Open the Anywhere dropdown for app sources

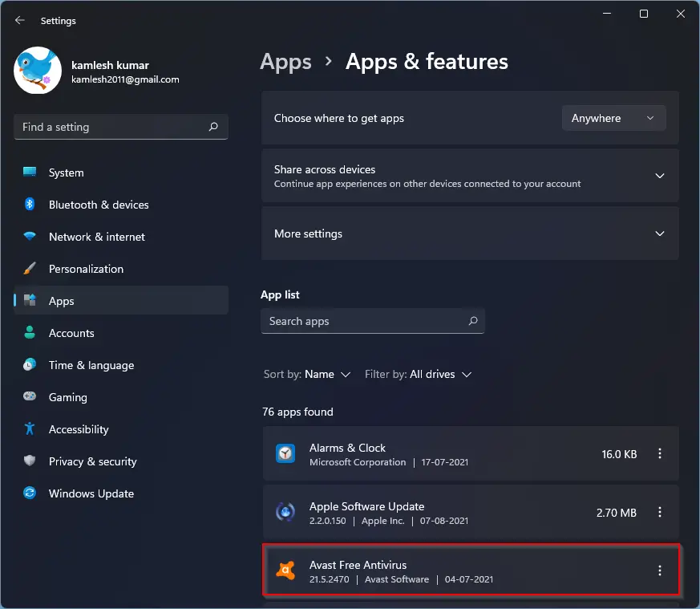614,118
